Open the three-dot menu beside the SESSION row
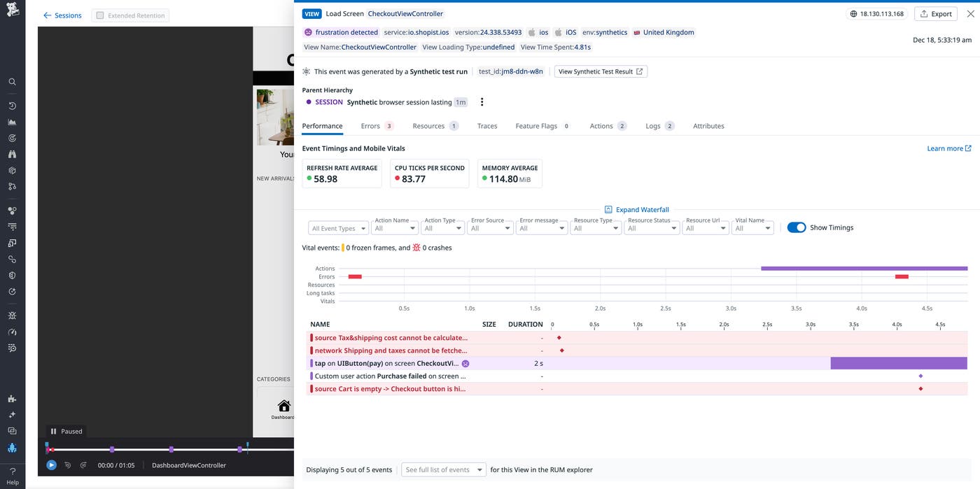 pos(481,102)
